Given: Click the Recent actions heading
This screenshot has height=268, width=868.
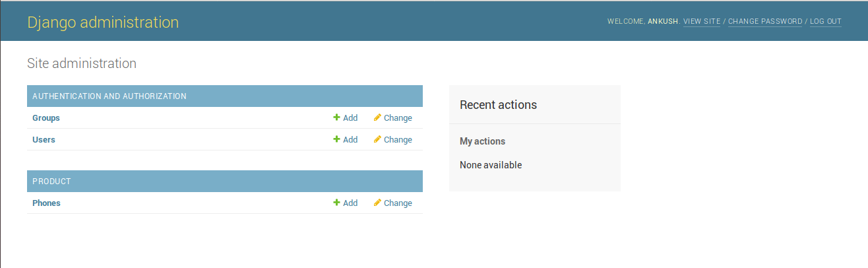Looking at the screenshot, I should click(498, 105).
